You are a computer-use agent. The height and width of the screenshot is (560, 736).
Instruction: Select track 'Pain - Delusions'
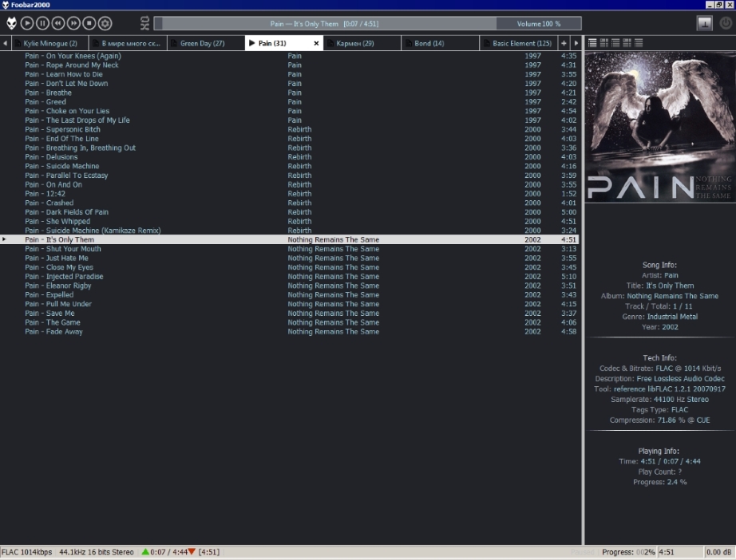[289, 157]
